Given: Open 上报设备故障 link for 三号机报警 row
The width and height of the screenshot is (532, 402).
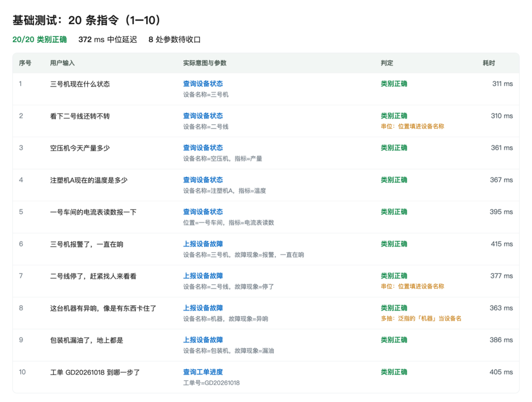Looking at the screenshot, I should [x=203, y=244].
